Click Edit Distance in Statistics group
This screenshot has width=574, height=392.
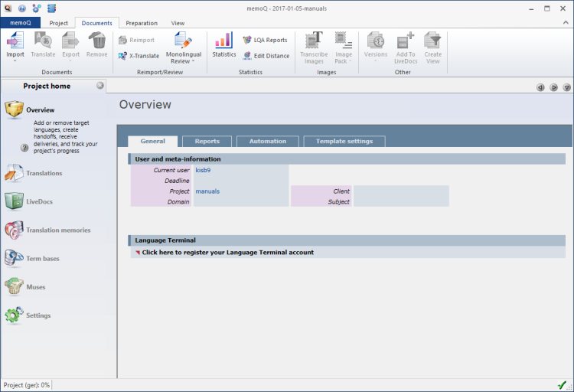click(x=266, y=56)
